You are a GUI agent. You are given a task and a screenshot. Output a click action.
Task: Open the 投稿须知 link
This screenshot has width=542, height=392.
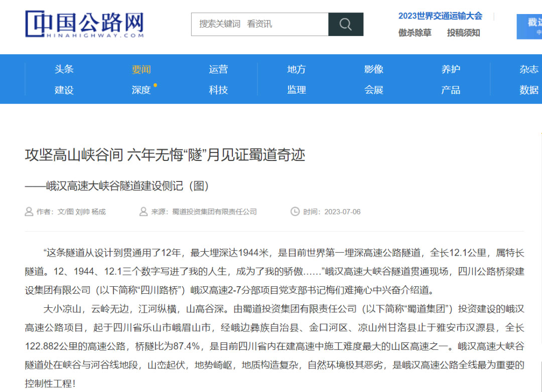point(463,33)
